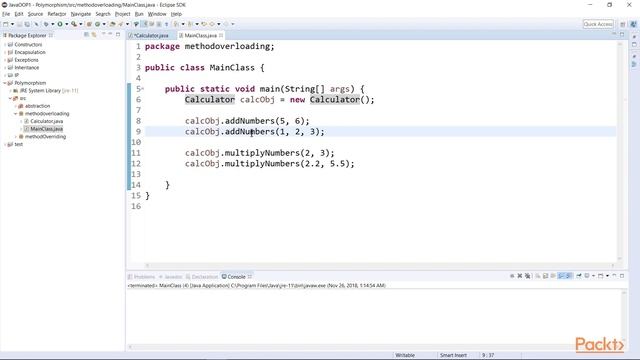Toggle Show Console on standard error change
The image size is (640, 360).
pos(568,276)
